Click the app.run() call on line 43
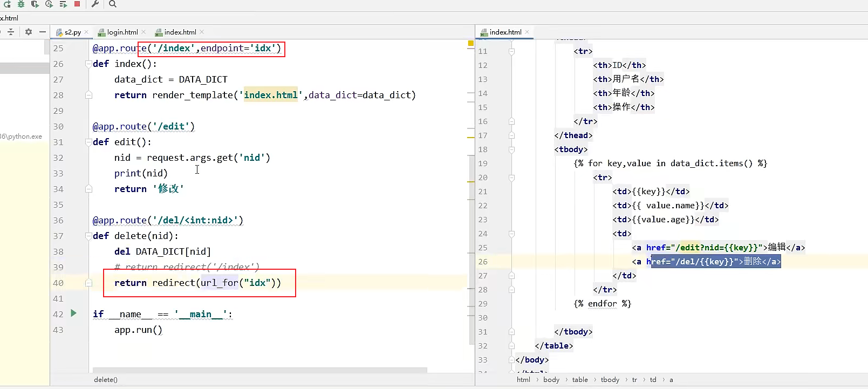 [138, 330]
